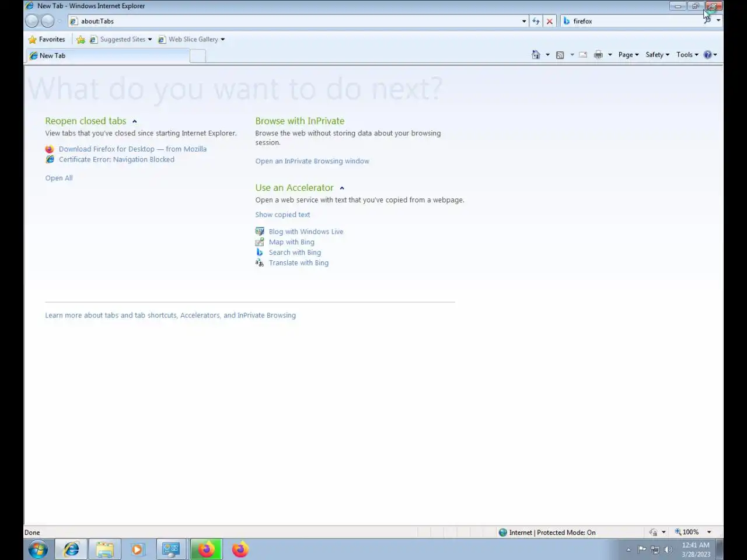The height and width of the screenshot is (560, 747).
Task: Click the Forward navigation button
Action: [x=48, y=21]
